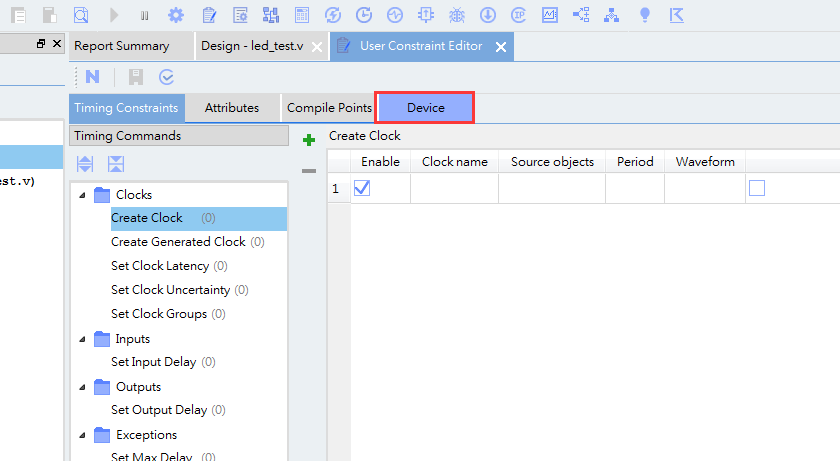Click the Period cell in row 1

point(635,188)
